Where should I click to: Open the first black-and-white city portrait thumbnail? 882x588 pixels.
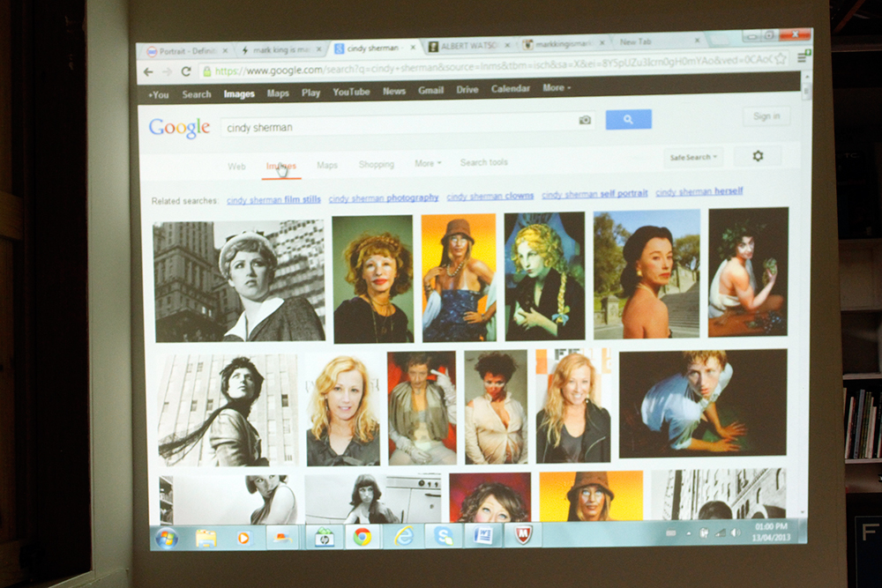click(239, 281)
